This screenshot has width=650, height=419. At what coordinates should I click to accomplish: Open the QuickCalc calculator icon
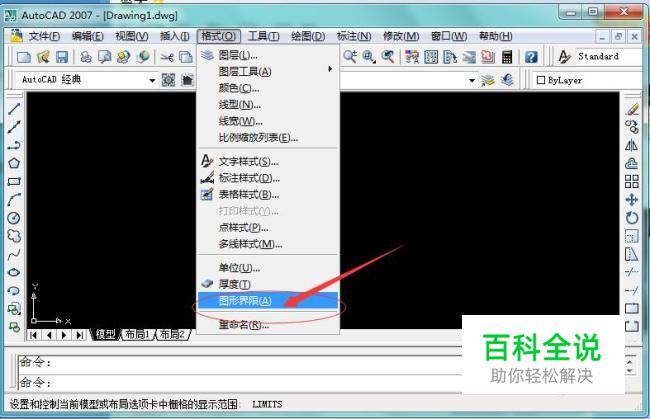pyautogui.click(x=507, y=56)
